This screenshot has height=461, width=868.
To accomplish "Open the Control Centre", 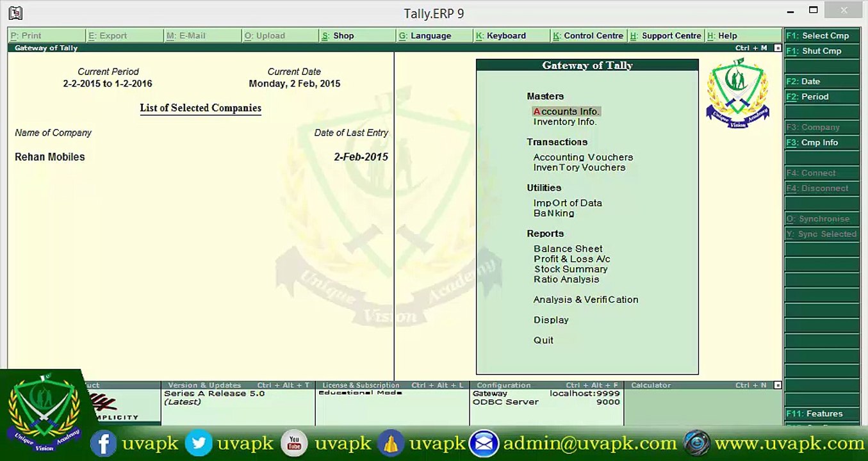I will tap(589, 36).
